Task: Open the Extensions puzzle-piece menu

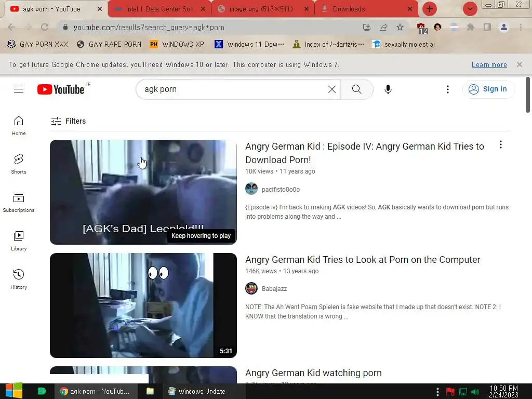Action: coord(471,27)
